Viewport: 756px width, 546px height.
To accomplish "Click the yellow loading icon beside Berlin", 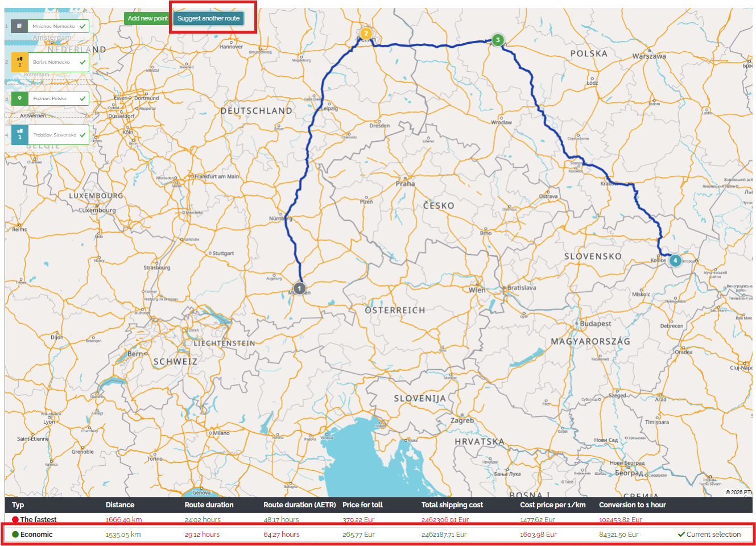I will tap(19, 62).
